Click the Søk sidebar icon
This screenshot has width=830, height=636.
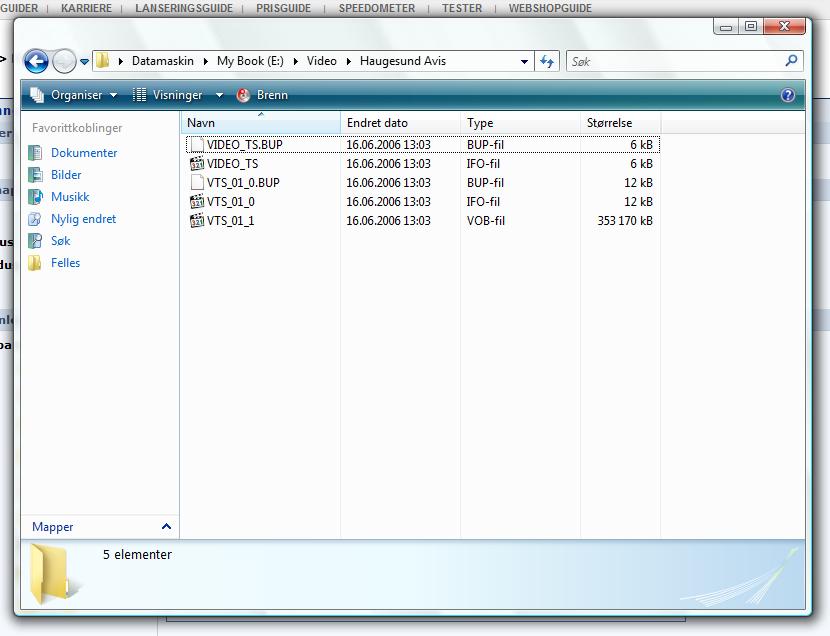point(35,241)
